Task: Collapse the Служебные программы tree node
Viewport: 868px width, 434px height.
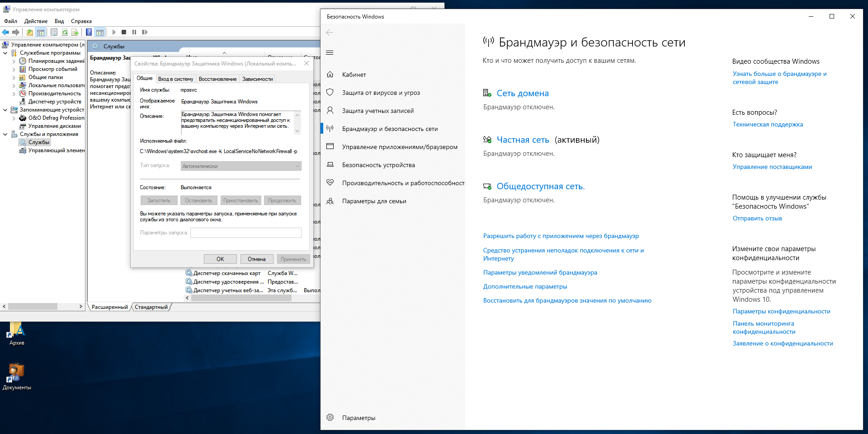Action: [x=5, y=53]
